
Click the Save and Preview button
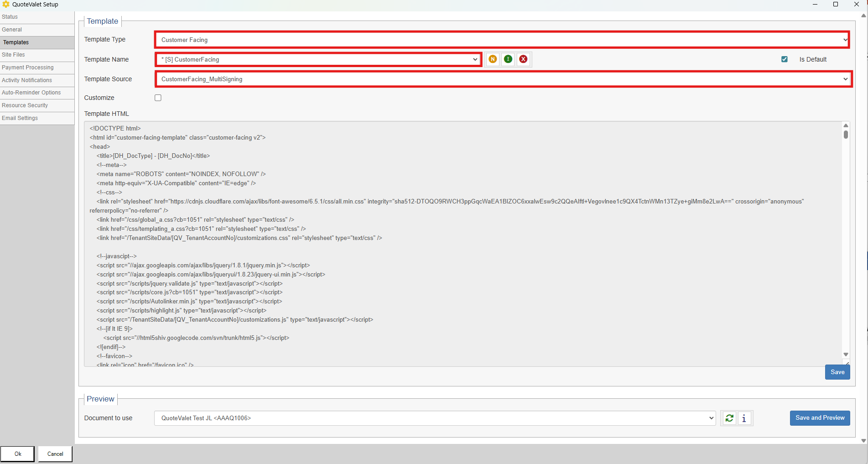tap(820, 418)
